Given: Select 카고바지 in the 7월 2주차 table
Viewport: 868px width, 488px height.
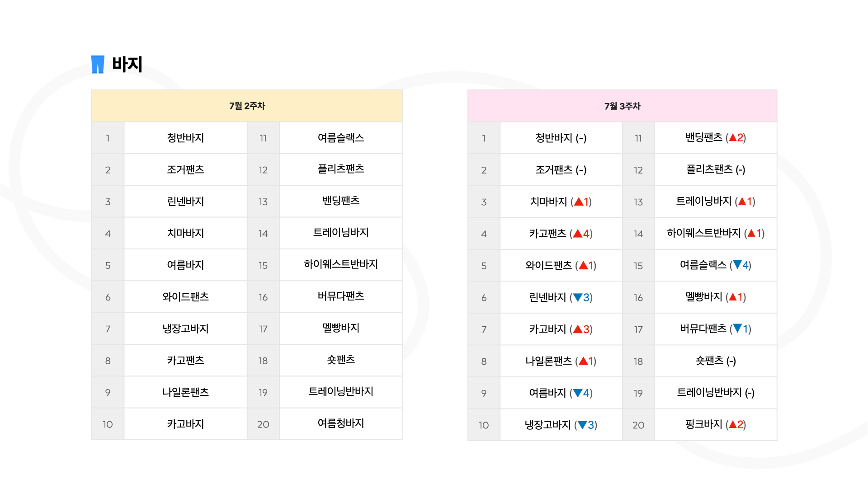Looking at the screenshot, I should 185,424.
